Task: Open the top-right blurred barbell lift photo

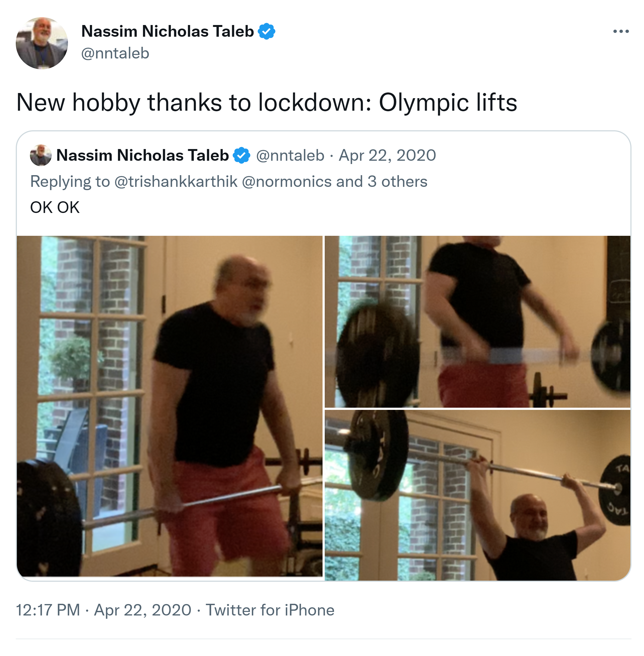Action: pos(478,321)
